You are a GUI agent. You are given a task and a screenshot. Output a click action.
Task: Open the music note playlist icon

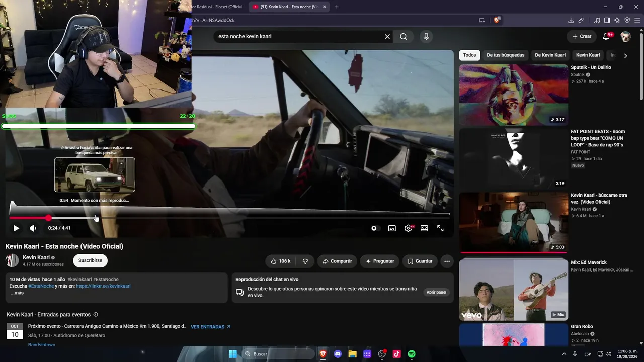(597, 20)
